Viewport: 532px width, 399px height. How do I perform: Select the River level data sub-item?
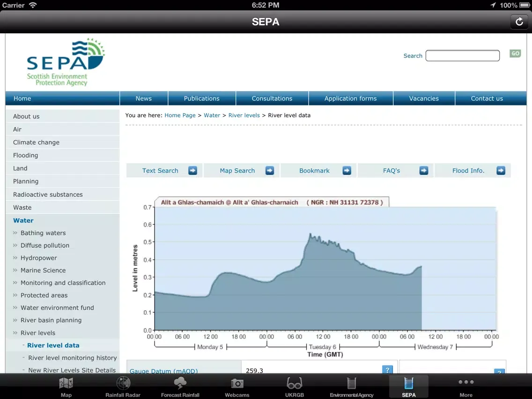53,346
